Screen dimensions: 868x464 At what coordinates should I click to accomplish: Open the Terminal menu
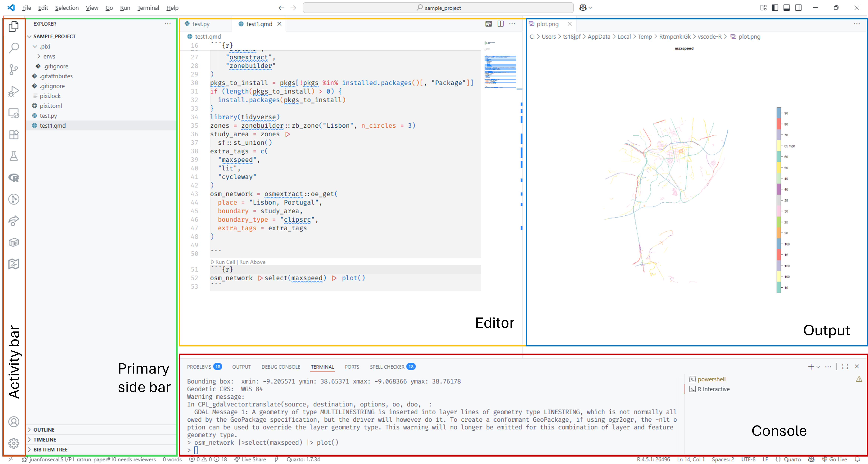pos(148,8)
